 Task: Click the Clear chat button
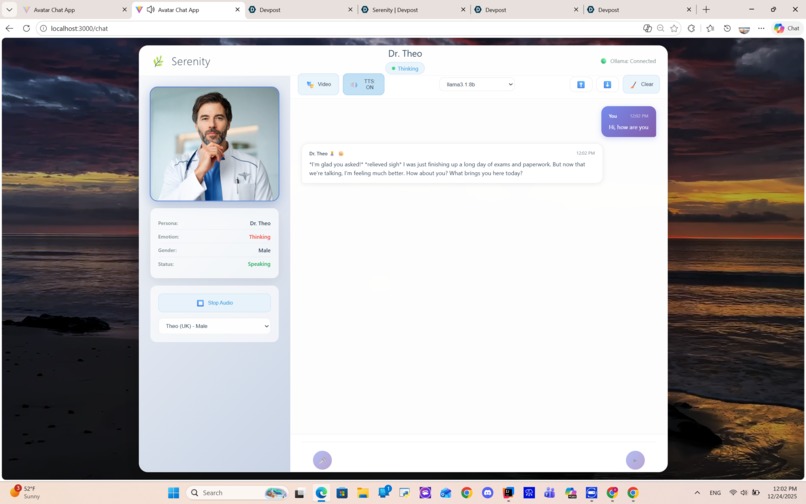point(641,84)
